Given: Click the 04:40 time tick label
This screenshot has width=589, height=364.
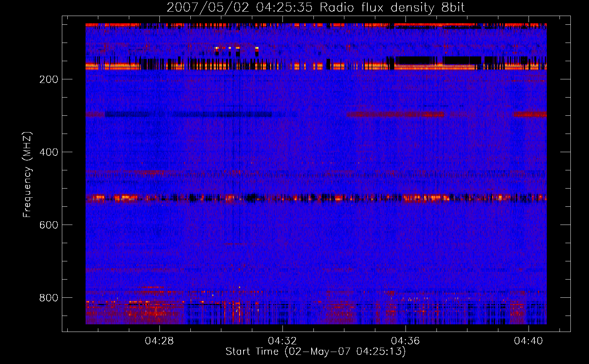Looking at the screenshot, I should point(529,341).
